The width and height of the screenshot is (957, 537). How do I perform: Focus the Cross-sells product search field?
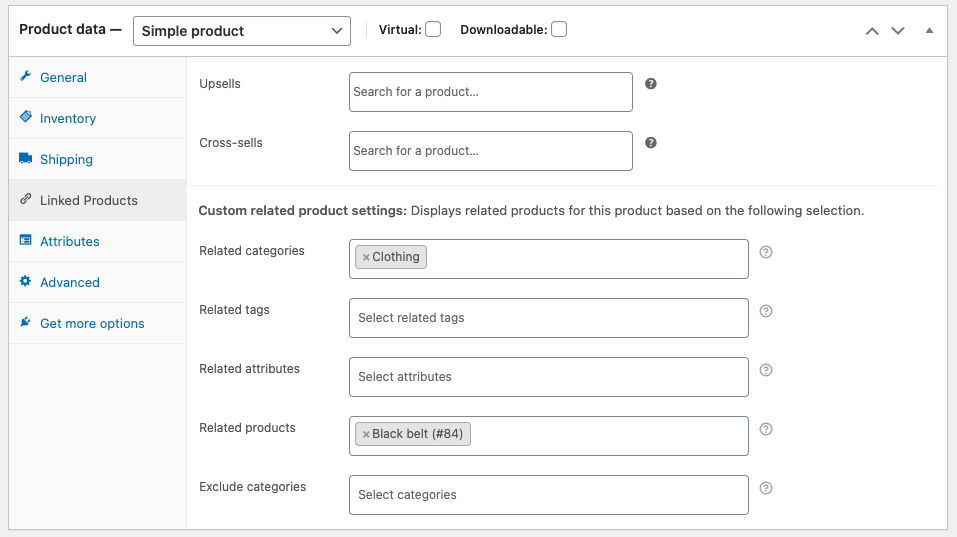[491, 151]
